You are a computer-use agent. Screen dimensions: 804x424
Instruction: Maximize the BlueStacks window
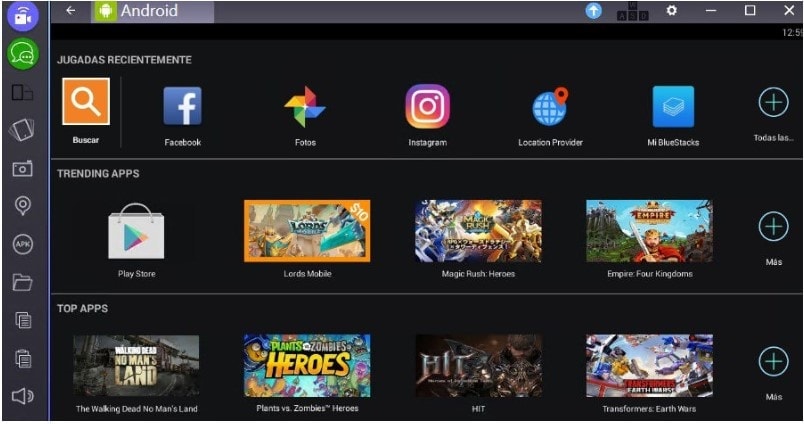[x=750, y=10]
